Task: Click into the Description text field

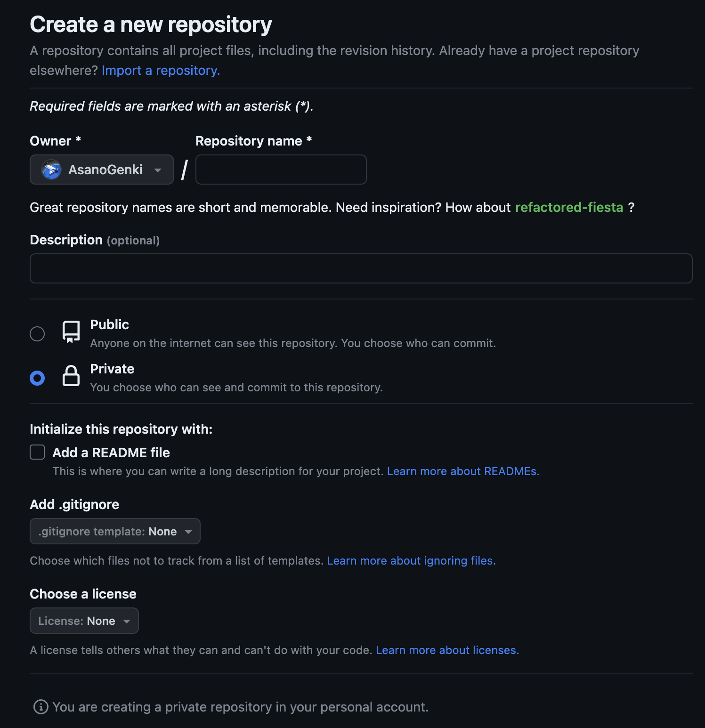Action: [x=361, y=268]
